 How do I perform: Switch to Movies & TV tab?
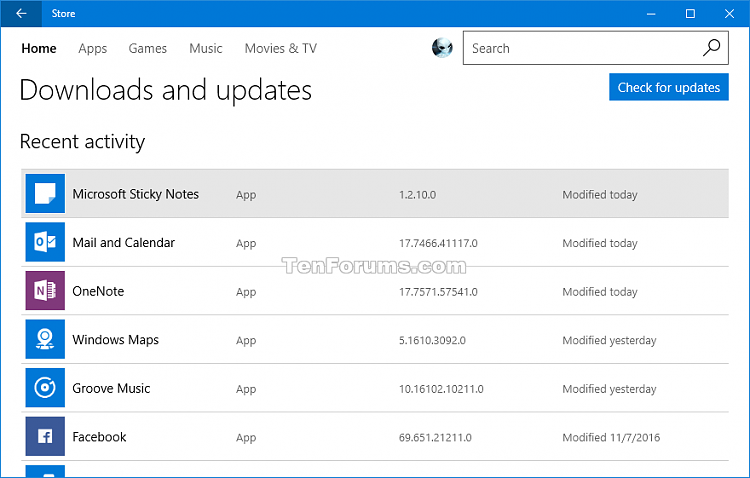(x=281, y=48)
